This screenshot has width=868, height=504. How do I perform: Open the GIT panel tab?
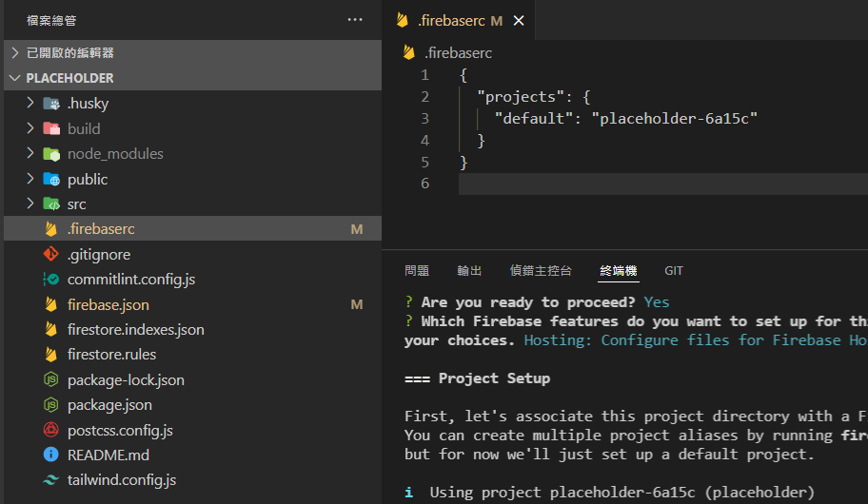coord(674,271)
